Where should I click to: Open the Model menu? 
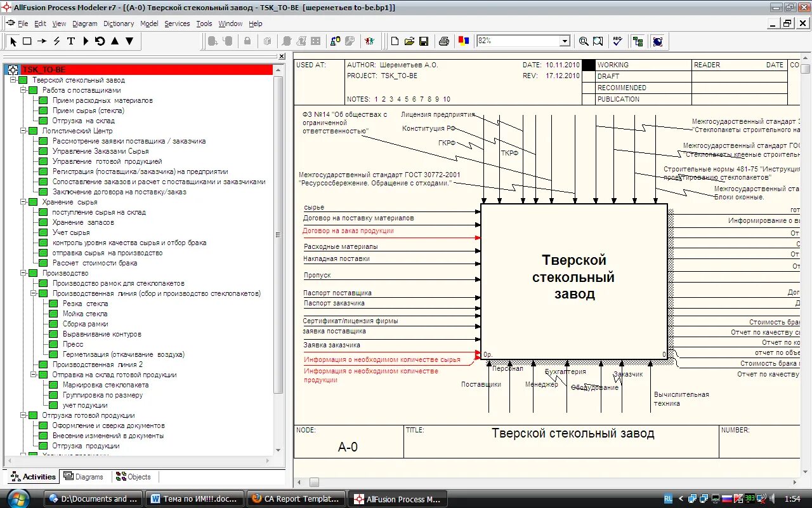(x=149, y=23)
